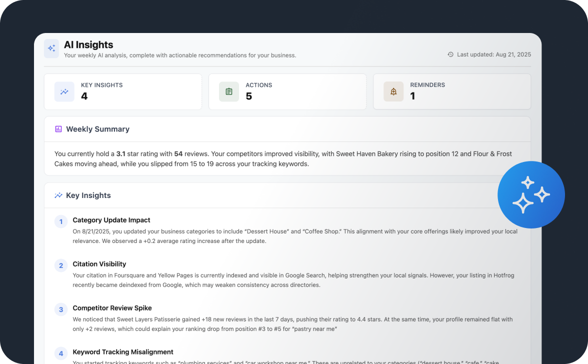Select the number 2 insight badge

61,266
